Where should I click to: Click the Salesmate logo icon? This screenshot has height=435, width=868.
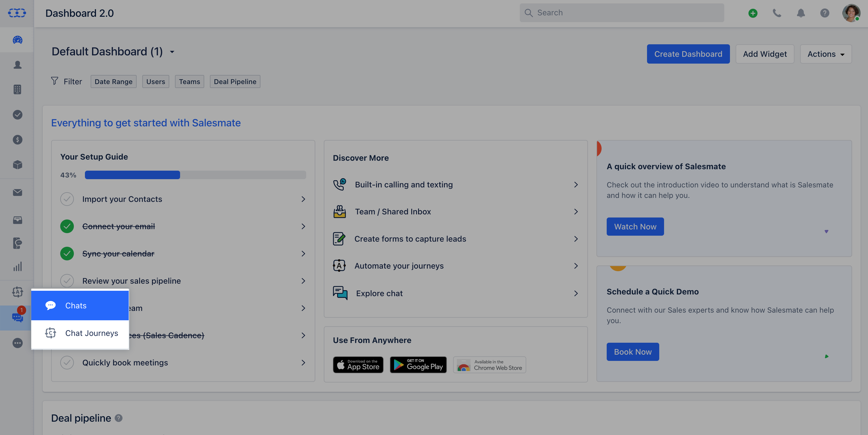(x=17, y=13)
